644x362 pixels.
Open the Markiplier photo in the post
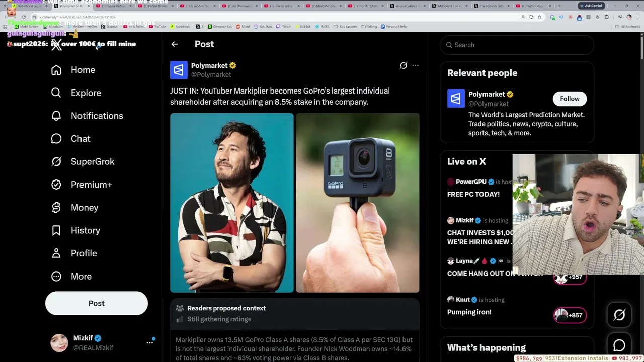click(x=231, y=203)
